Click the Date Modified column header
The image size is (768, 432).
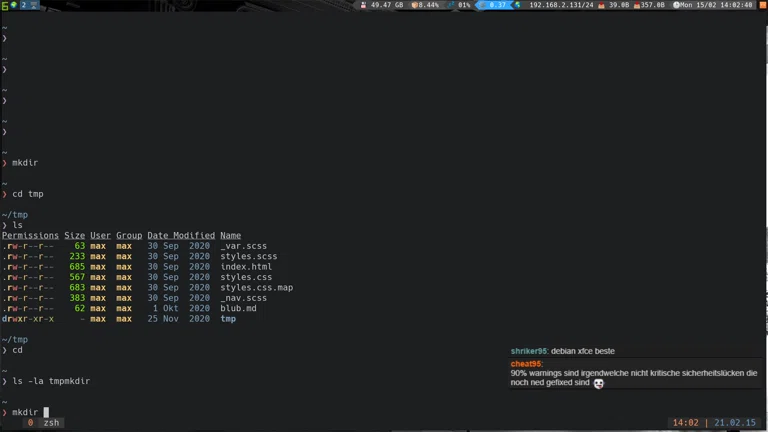point(181,236)
